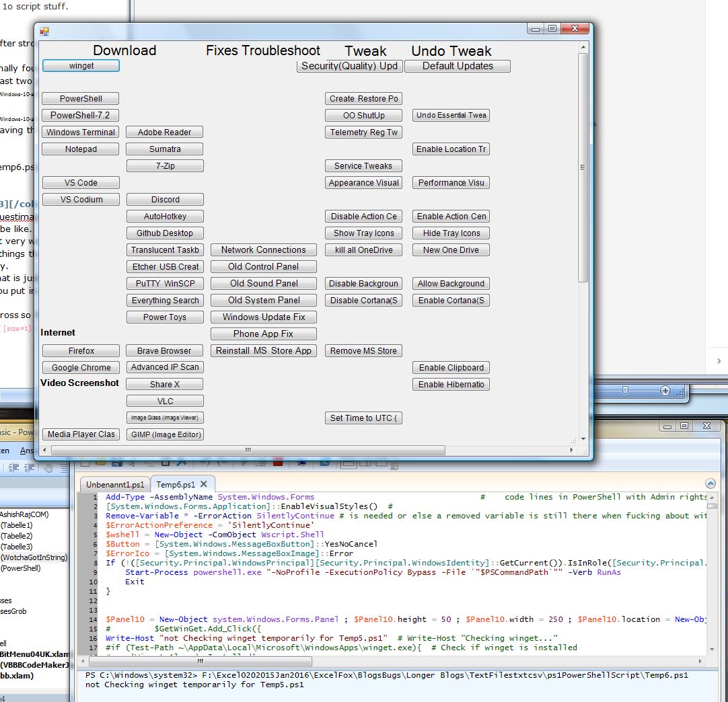The width and height of the screenshot is (728, 702).
Task: Click ISE script pane horizontal scrollbar thumb
Action: tap(200, 661)
